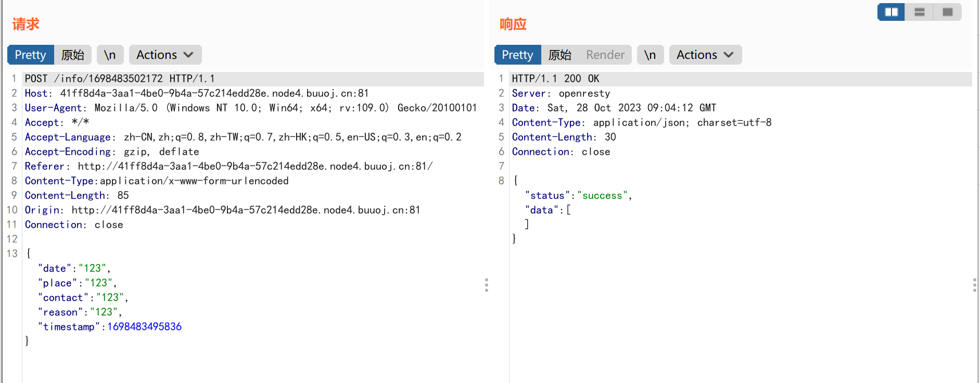Viewport: 980px width, 383px height.
Task: Select 原始 tab in request panel
Action: click(x=73, y=55)
